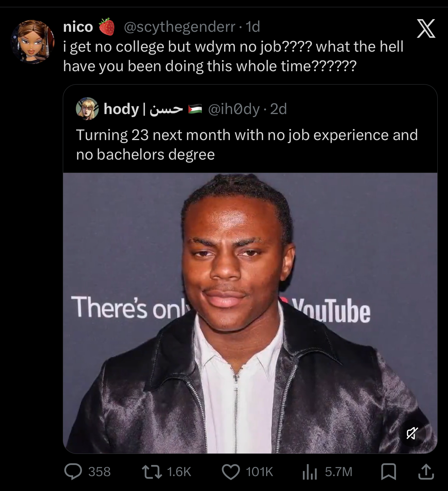Tap the repost arrows icon
448x491 pixels.
(152, 471)
